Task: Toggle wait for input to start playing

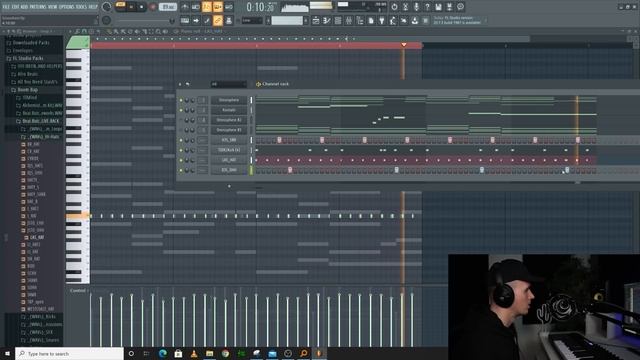Action: 196,7
